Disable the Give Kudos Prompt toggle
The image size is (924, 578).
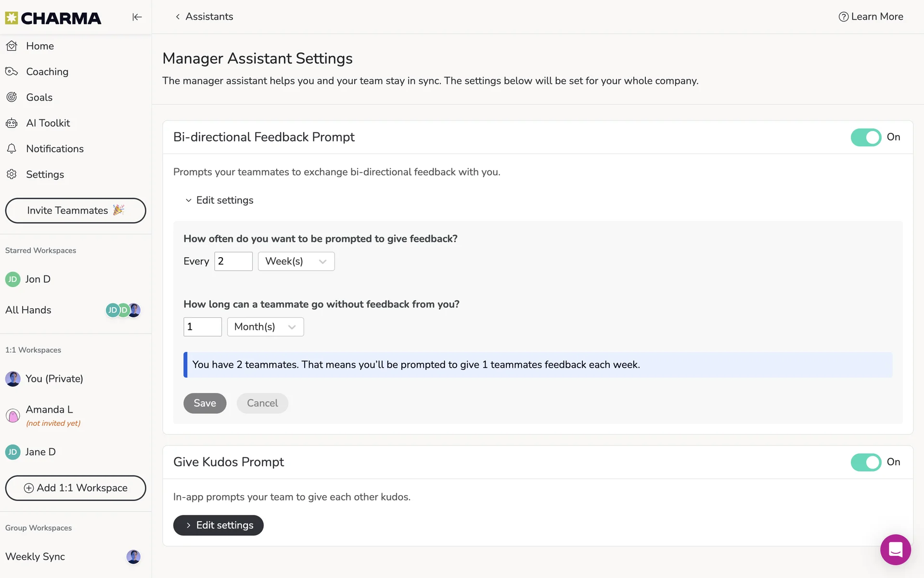pos(866,462)
